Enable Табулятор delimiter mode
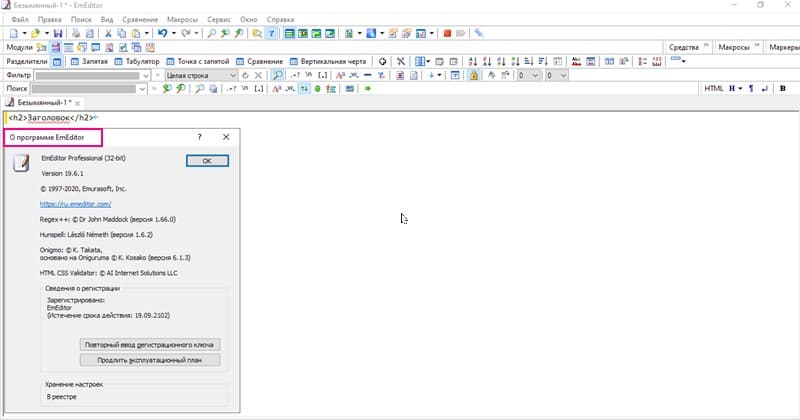800x420 pixels. pyautogui.click(x=137, y=61)
